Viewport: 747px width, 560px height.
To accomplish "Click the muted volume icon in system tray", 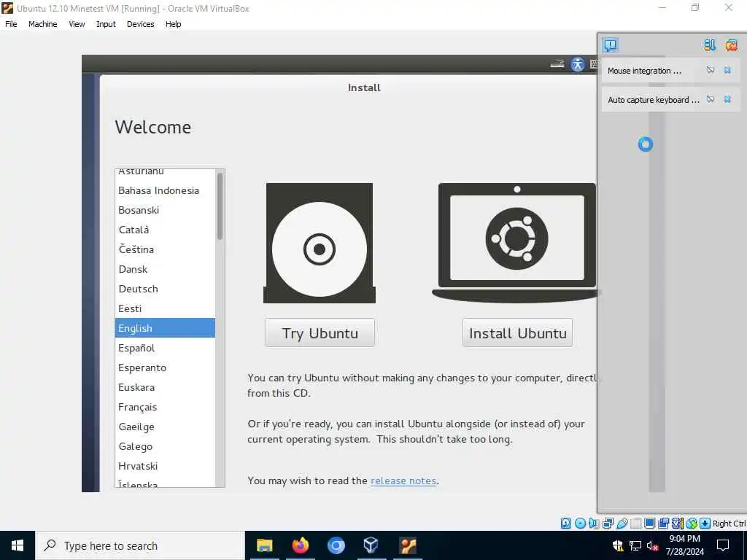I will pyautogui.click(x=652, y=545).
